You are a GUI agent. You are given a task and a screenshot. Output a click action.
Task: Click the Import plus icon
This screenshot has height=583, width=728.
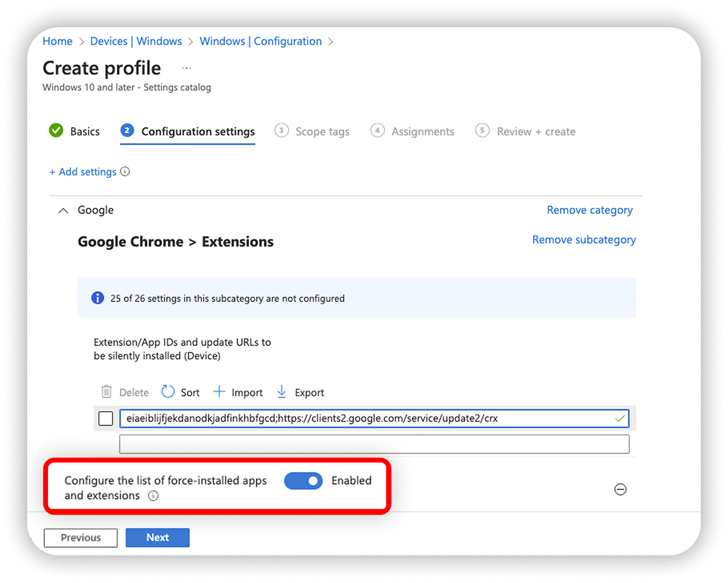coord(219,392)
